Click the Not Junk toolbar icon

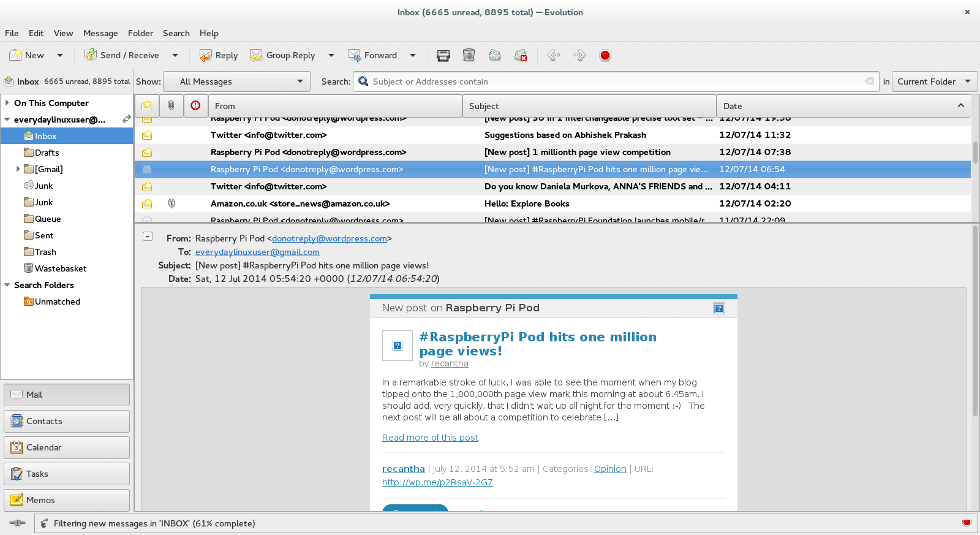coord(521,56)
